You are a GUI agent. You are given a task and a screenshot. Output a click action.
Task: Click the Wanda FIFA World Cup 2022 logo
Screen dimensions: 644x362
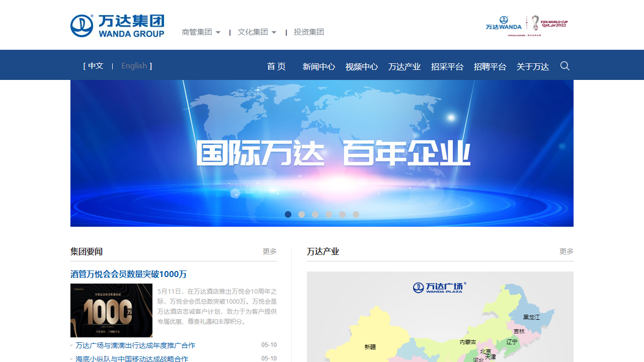pos(527,26)
